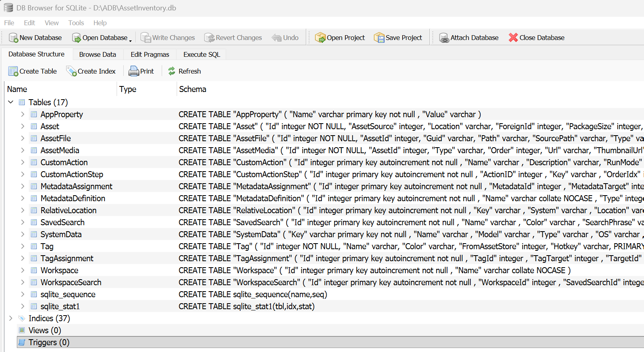Image resolution: width=644 pixels, height=352 pixels.
Task: Click the Indices tag icon
Action: pyautogui.click(x=22, y=318)
